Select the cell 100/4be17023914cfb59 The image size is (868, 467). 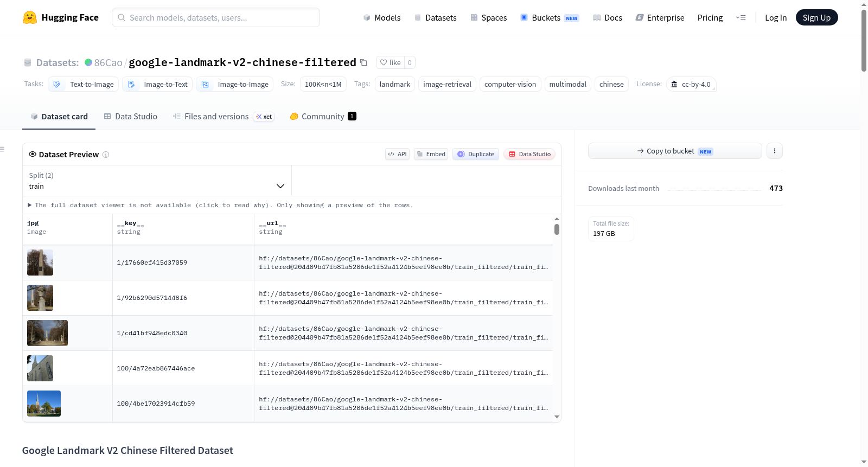click(x=183, y=404)
